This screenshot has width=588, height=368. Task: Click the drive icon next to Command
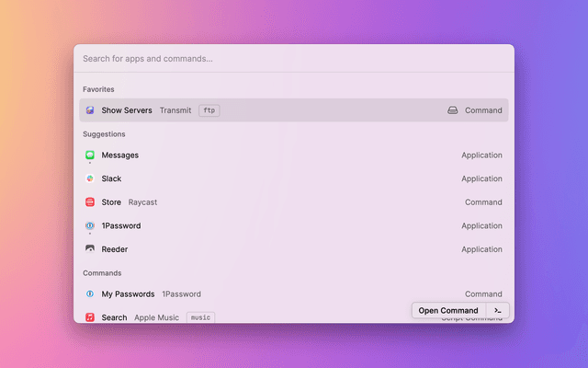453,110
